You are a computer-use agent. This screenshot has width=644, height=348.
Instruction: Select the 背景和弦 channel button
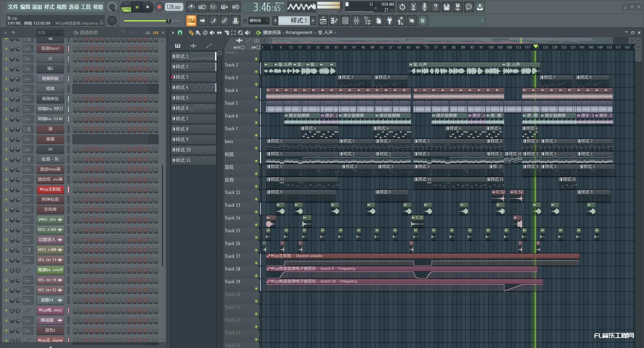coord(50,79)
